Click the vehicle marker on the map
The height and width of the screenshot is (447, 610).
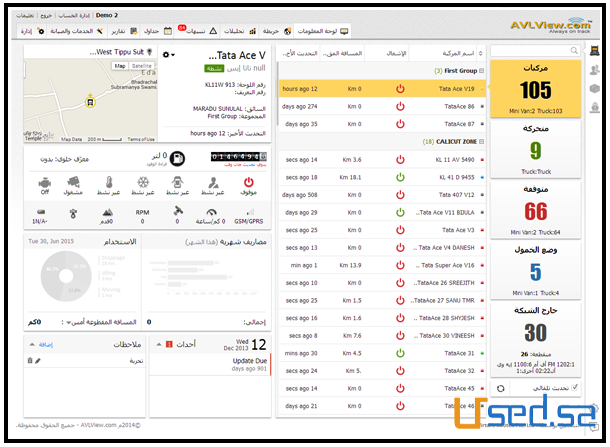pos(90,99)
